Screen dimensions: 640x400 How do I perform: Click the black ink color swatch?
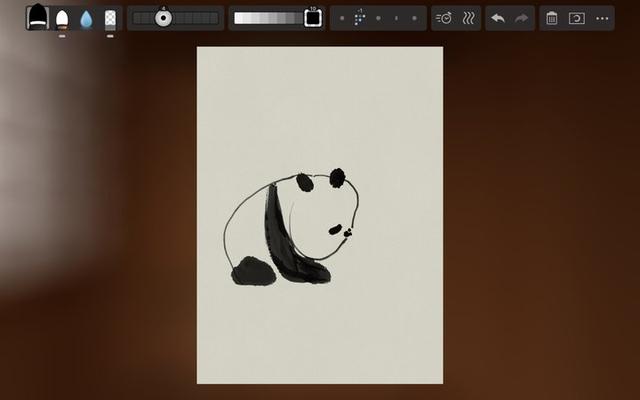(x=313, y=18)
